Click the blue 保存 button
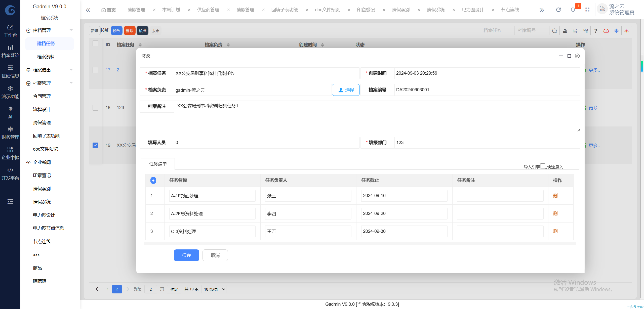Viewport: 644px width, 309px height. click(x=186, y=255)
